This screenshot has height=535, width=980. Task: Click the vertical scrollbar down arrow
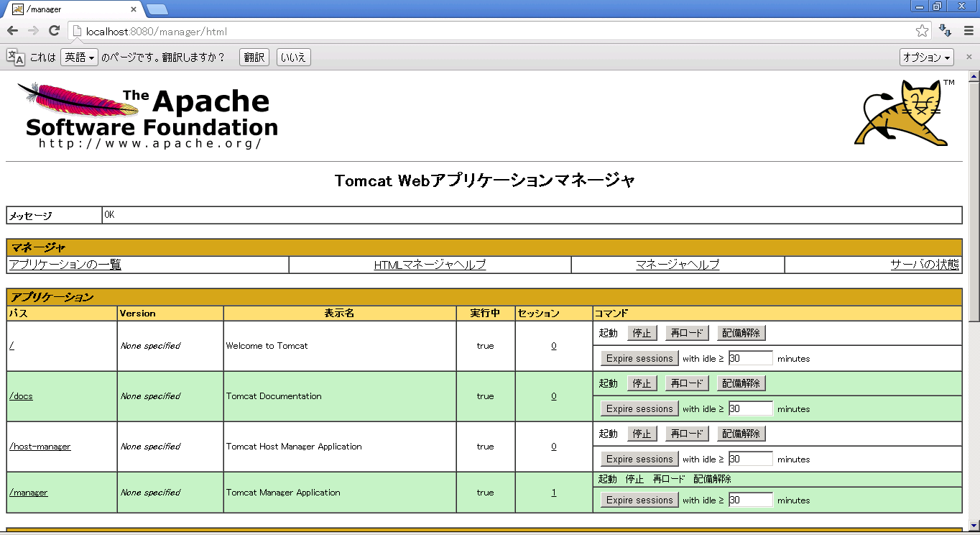(974, 525)
